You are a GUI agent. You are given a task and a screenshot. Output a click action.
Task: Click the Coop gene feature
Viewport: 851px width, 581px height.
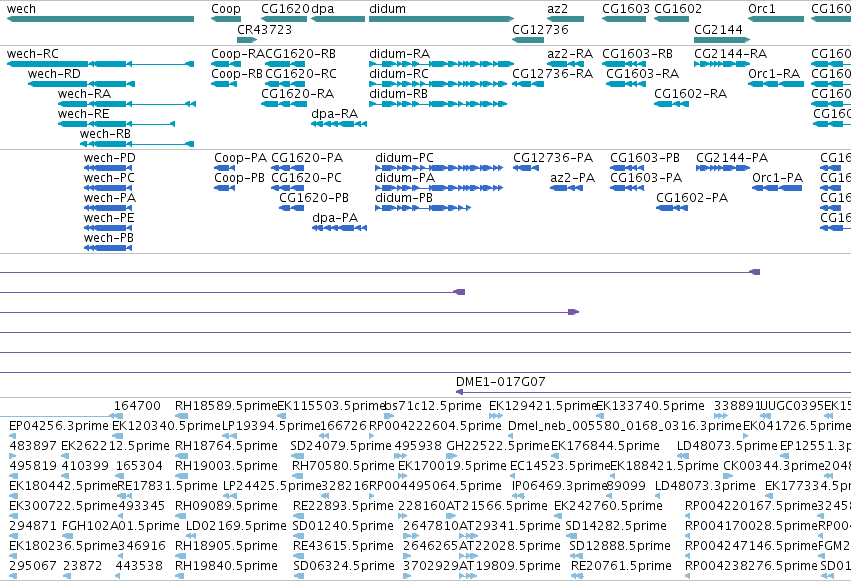click(226, 19)
